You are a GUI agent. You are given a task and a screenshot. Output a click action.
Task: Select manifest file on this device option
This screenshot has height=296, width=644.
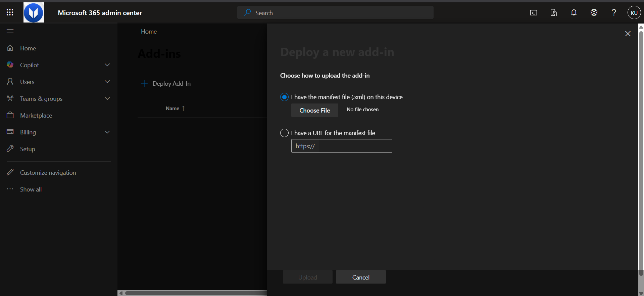pyautogui.click(x=284, y=97)
